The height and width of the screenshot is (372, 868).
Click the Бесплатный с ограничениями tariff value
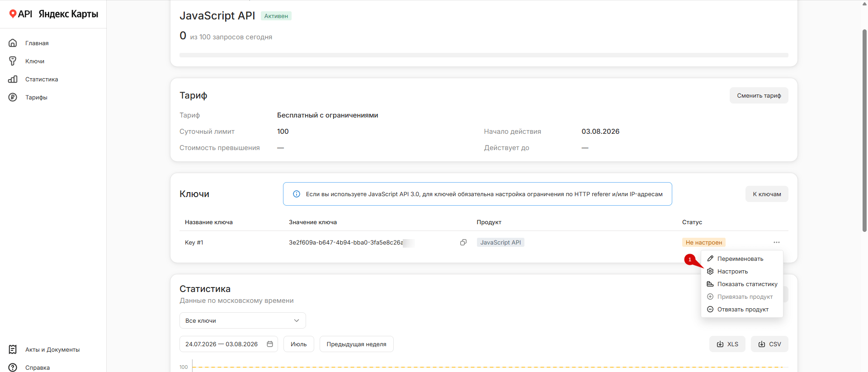(328, 115)
